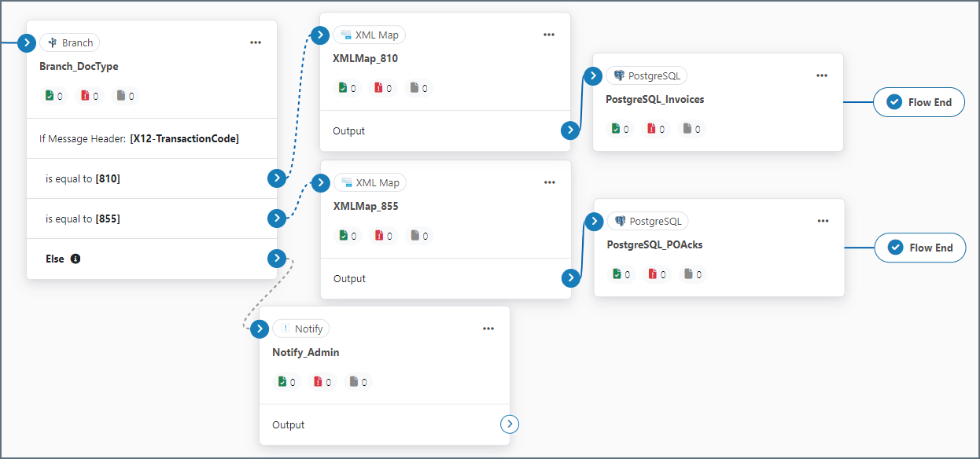This screenshot has width=980, height=459.
Task: Click the PostgreSQL elephant icon on PostgreSQL_Invoices
Action: pos(619,75)
